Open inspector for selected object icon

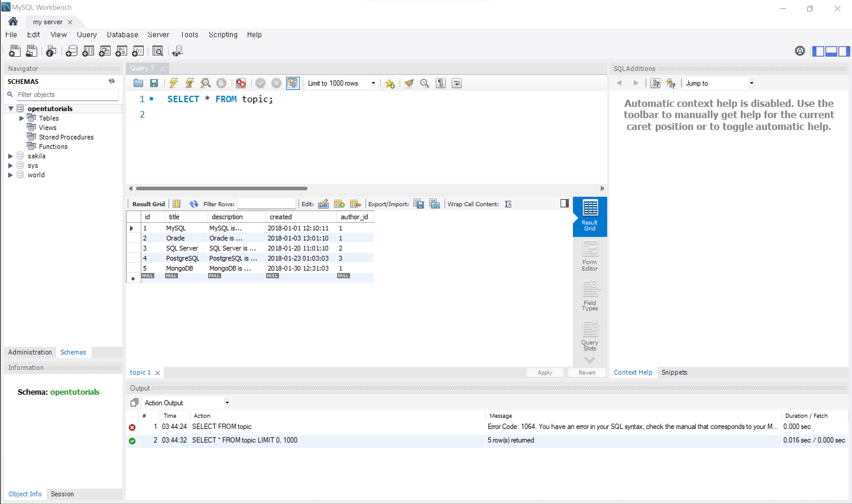(51, 51)
